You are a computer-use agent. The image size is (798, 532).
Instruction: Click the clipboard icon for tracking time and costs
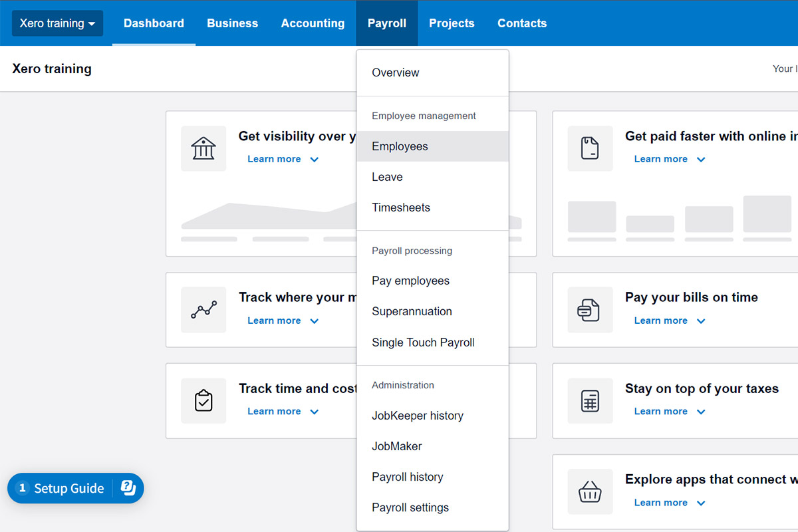(203, 401)
